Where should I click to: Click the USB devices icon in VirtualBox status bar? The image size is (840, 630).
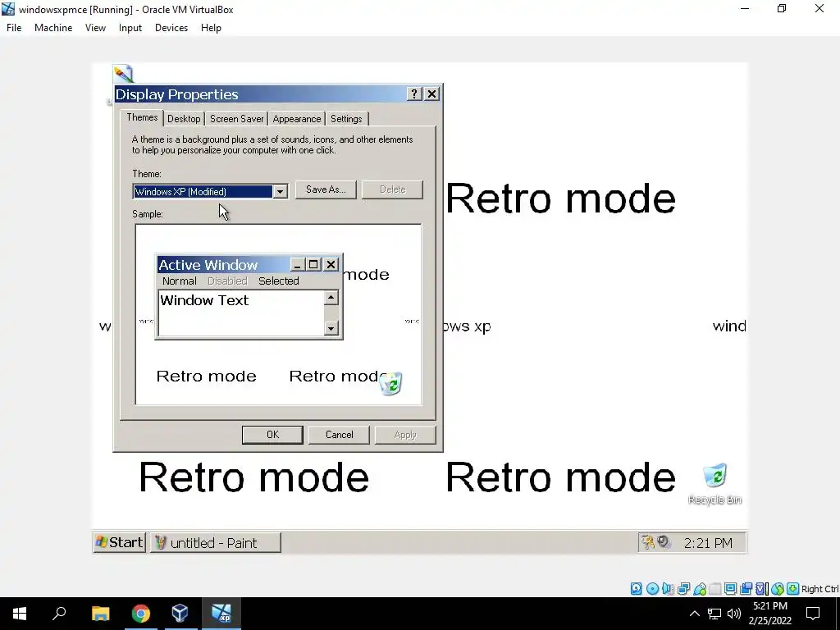[x=700, y=589]
